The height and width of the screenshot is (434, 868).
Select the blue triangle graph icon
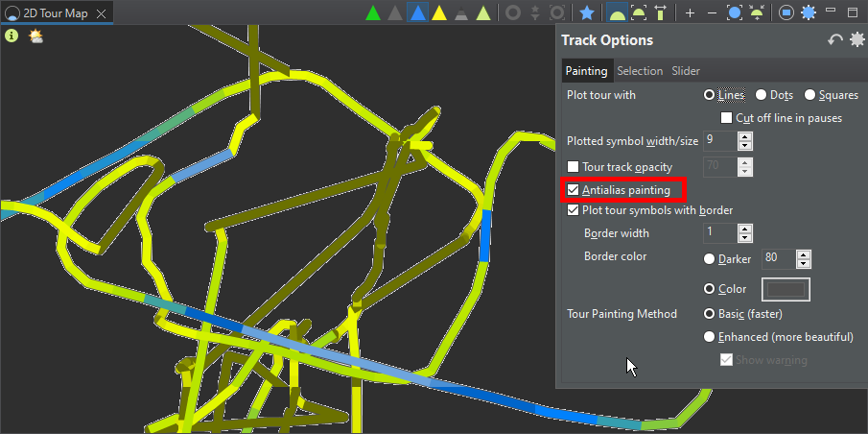click(418, 12)
